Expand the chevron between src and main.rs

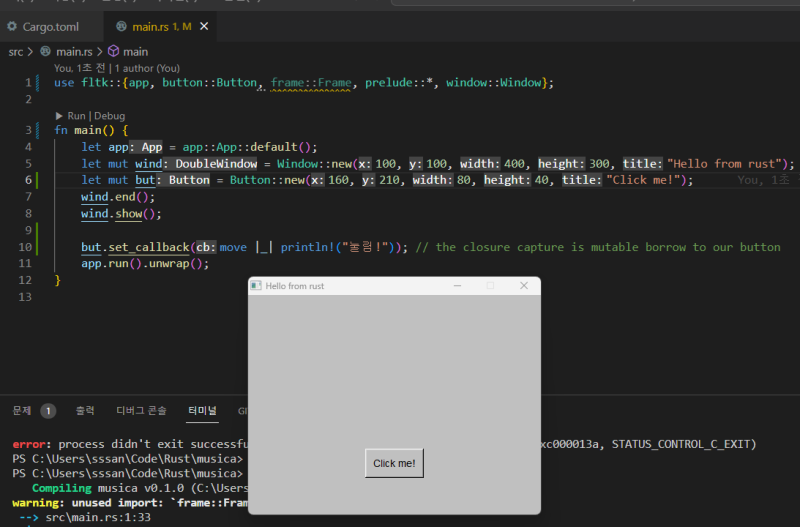pyautogui.click(x=30, y=51)
